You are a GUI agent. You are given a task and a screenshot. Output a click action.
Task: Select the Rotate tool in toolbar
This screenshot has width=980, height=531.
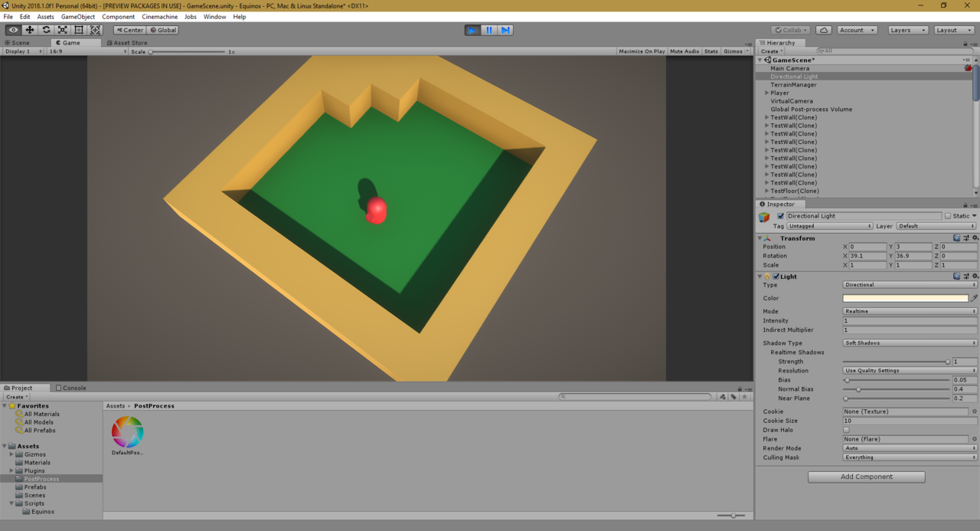pos(46,30)
